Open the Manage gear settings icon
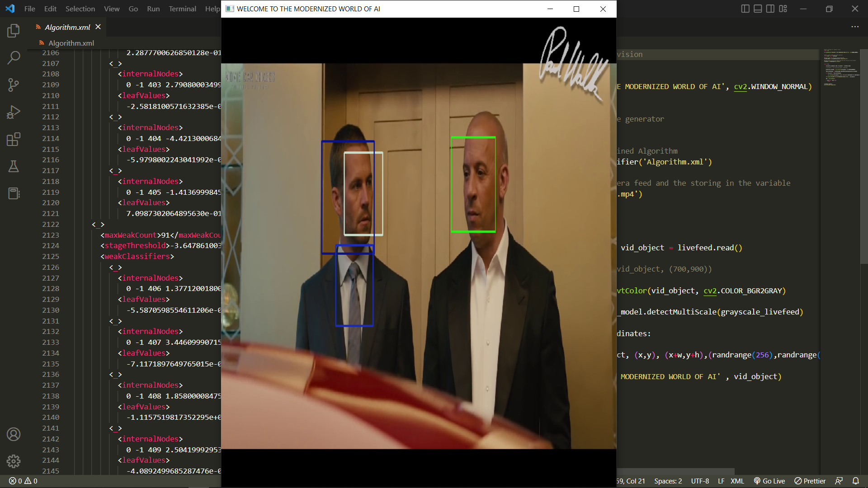 [14, 461]
